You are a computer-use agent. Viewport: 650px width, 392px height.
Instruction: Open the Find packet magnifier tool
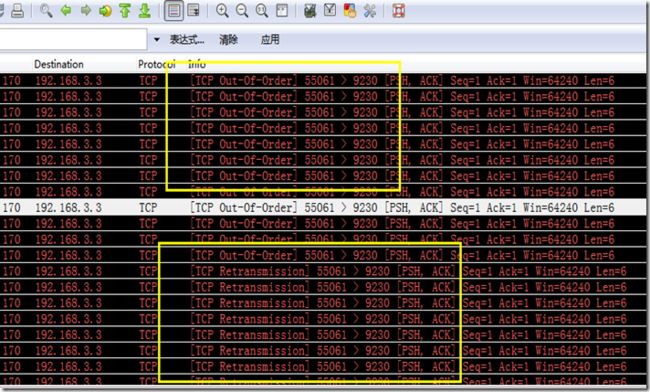tap(46, 11)
